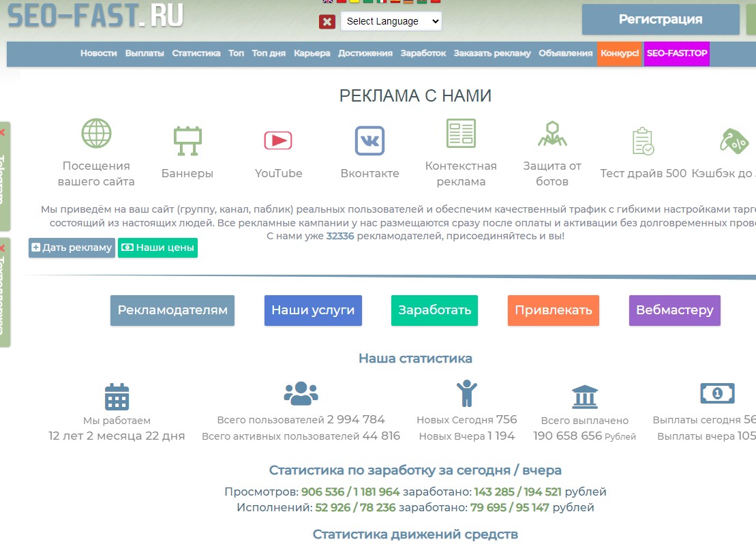Image resolution: width=756 pixels, height=544 pixels.
Task: Click the РЕКЛАМА С НАМИ heading
Action: coord(415,95)
